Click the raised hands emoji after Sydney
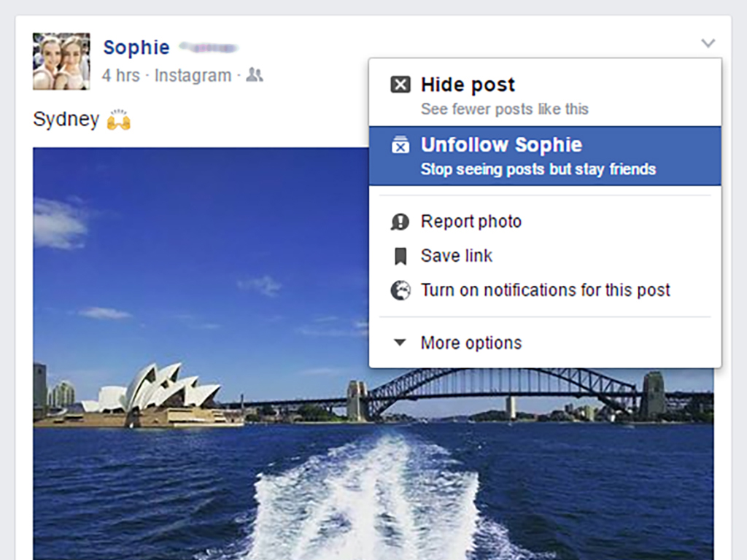This screenshot has height=560, width=747. [118, 120]
